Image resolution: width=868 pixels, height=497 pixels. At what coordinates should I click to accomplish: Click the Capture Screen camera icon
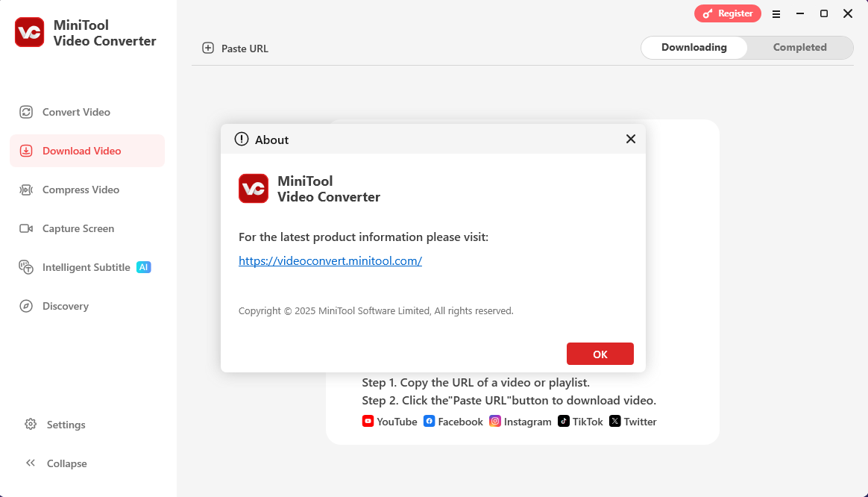(x=26, y=228)
